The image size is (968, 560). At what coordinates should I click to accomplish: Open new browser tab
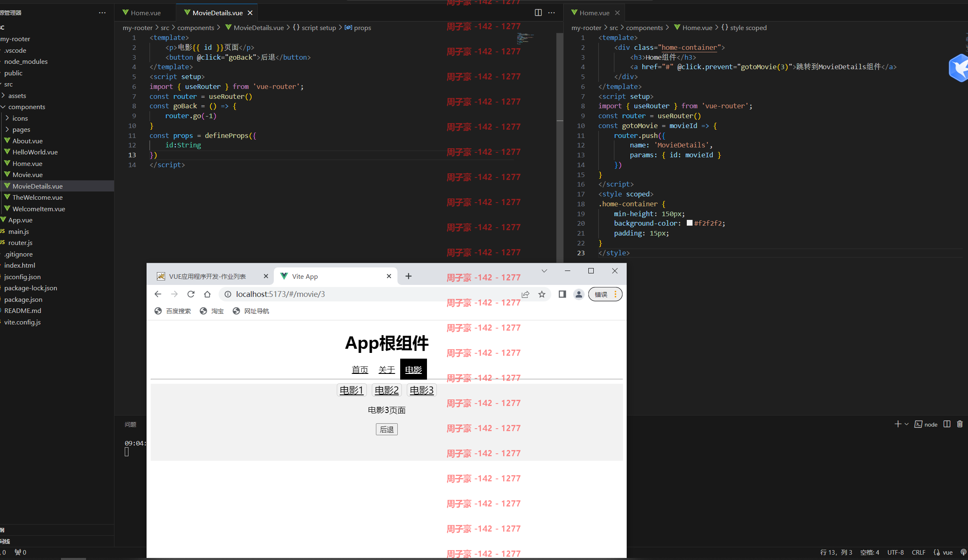408,276
